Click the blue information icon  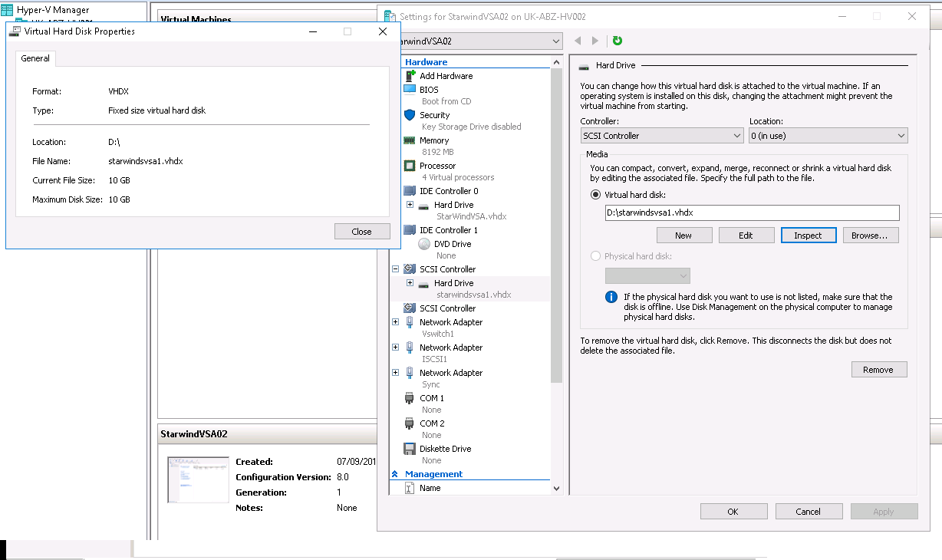coord(611,297)
